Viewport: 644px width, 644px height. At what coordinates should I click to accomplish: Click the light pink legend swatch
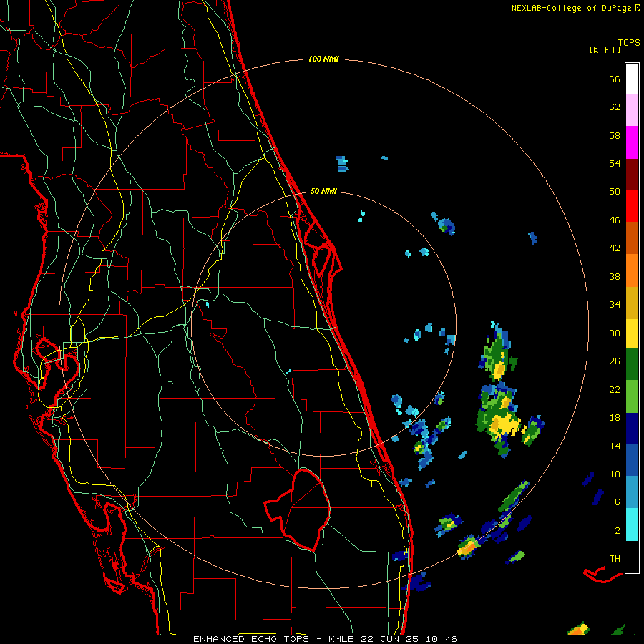click(x=632, y=109)
